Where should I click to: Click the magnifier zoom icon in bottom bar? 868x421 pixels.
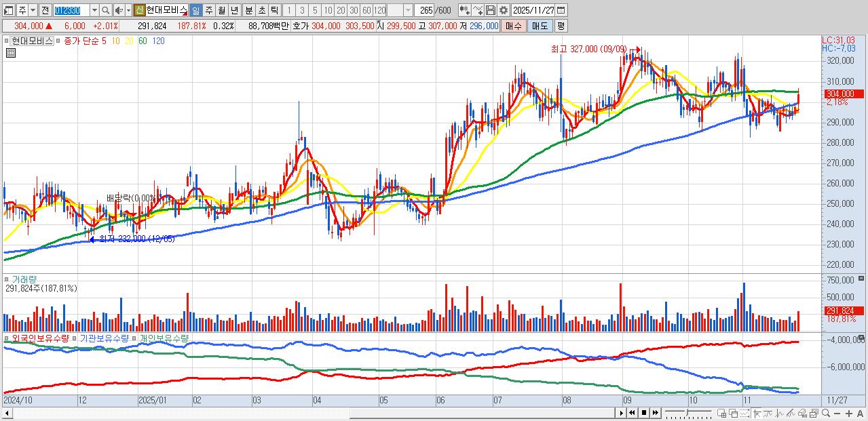click(x=826, y=414)
